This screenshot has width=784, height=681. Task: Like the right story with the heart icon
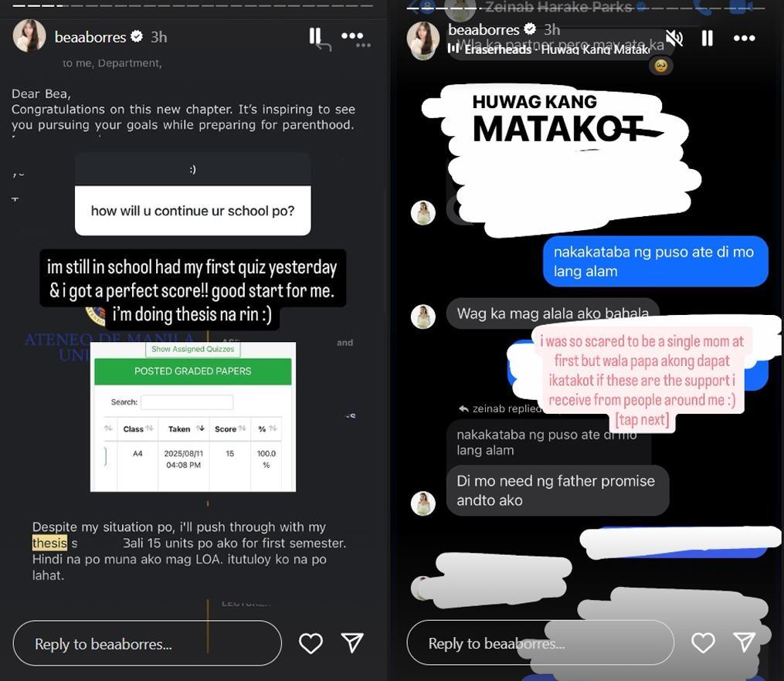pyautogui.click(x=702, y=642)
